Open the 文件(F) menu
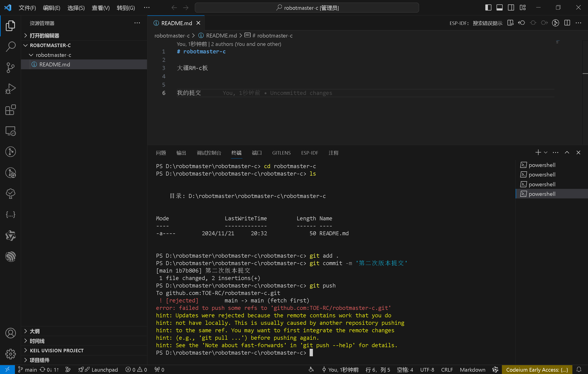The image size is (588, 374). click(27, 8)
